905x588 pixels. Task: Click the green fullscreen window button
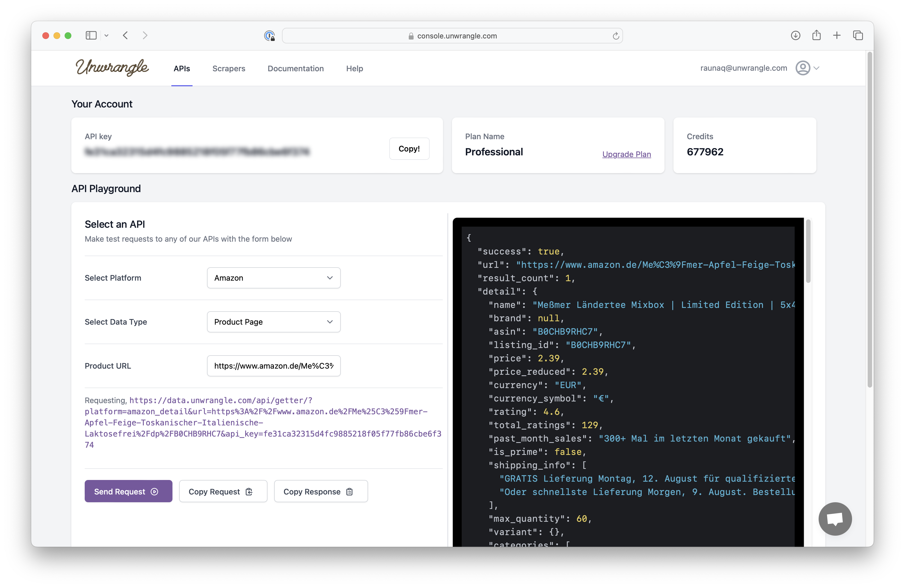coord(68,35)
